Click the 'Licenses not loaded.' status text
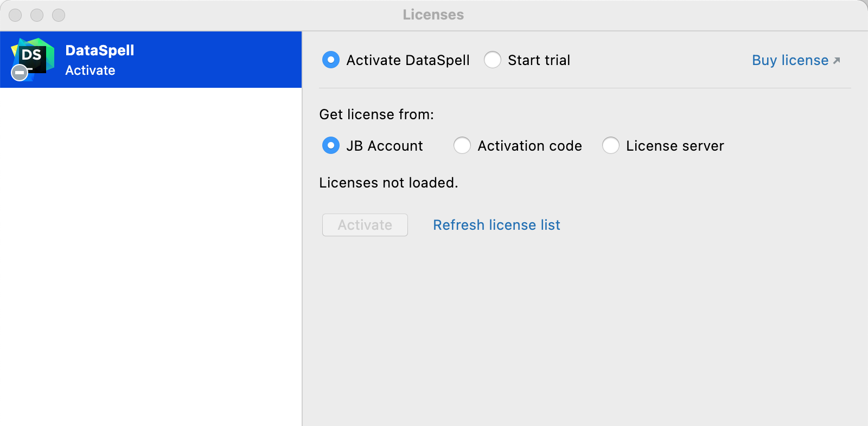The width and height of the screenshot is (868, 426). [388, 183]
